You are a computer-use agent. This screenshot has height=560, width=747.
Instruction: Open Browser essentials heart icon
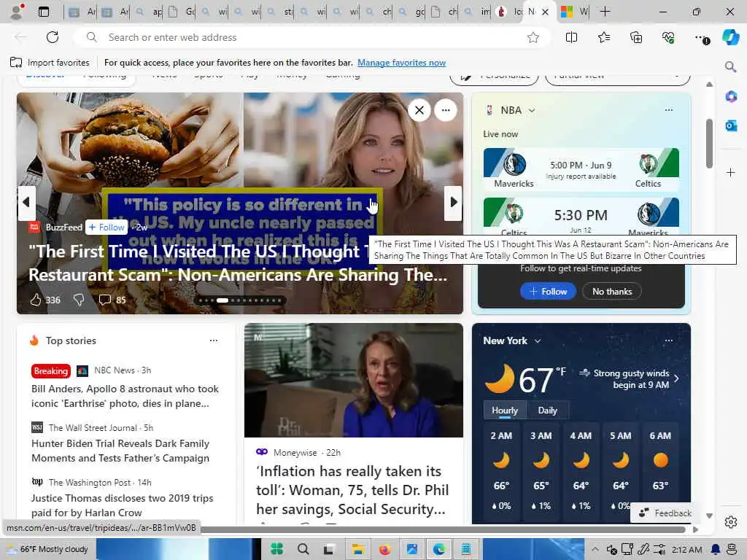pos(668,37)
